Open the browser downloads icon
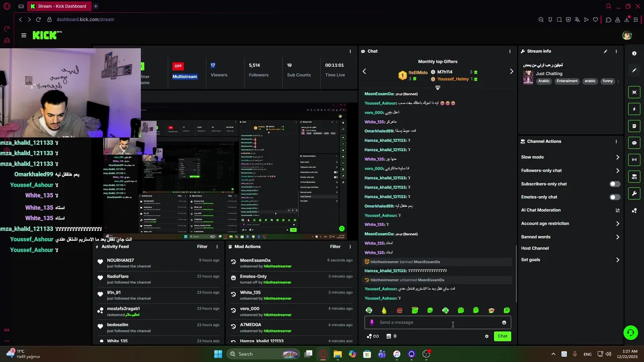Image resolution: width=644 pixels, height=362 pixels. (x=627, y=20)
